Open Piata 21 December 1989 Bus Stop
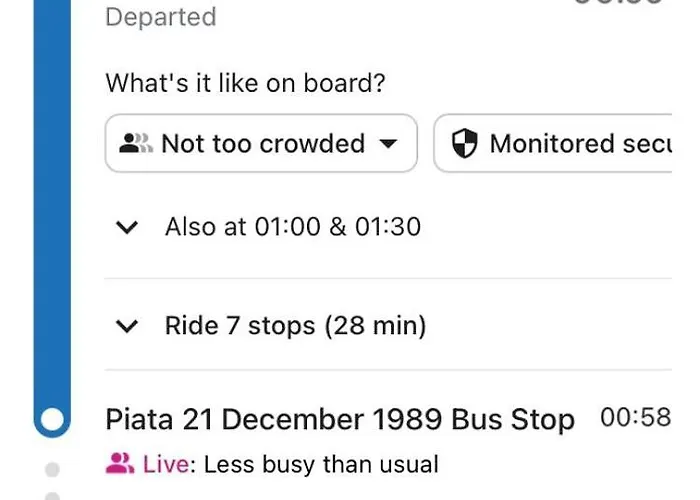This screenshot has height=500, width=700. pos(340,419)
